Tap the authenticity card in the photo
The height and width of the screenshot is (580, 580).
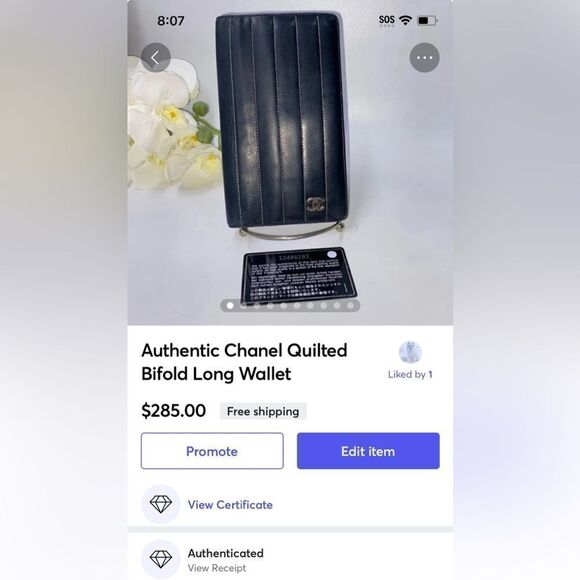(299, 275)
